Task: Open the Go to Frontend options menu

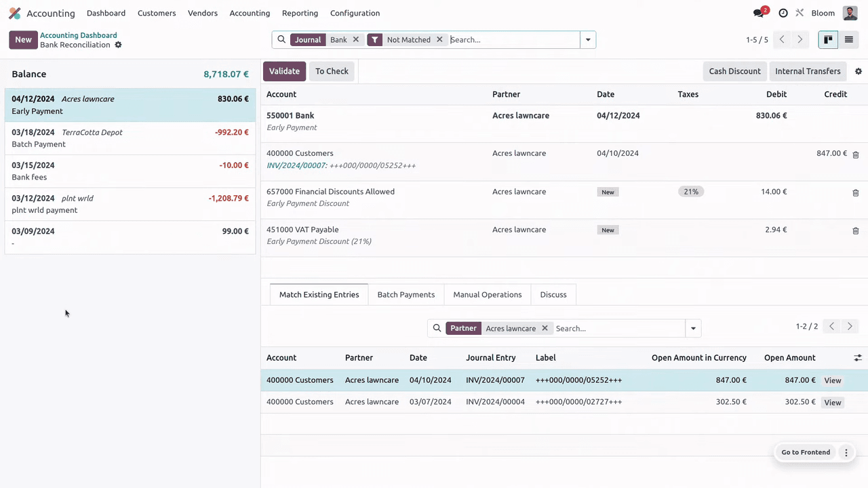Action: click(846, 452)
